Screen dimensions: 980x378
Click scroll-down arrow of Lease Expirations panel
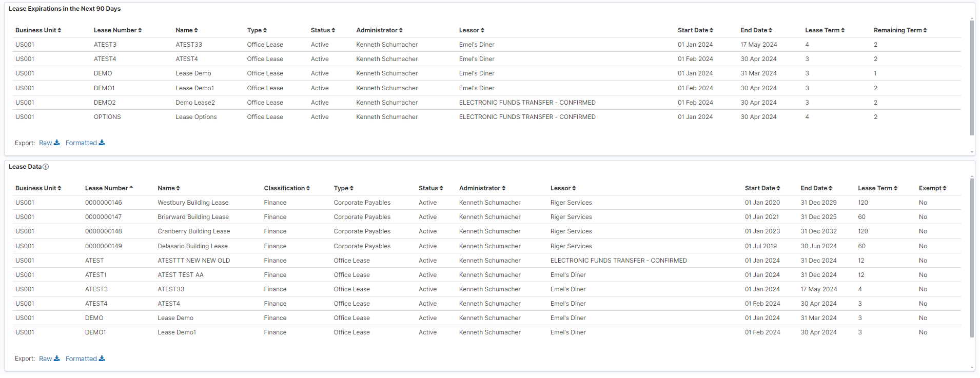pos(972,152)
